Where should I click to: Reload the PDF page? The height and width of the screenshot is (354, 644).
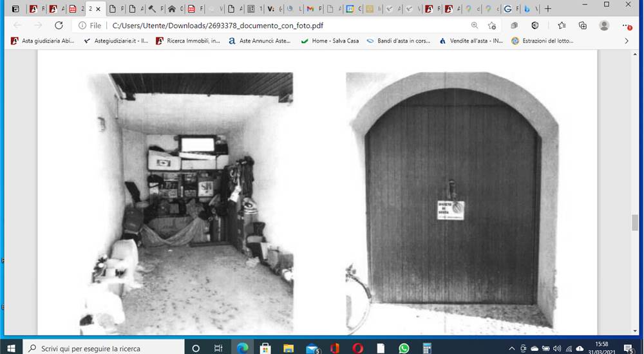point(59,26)
